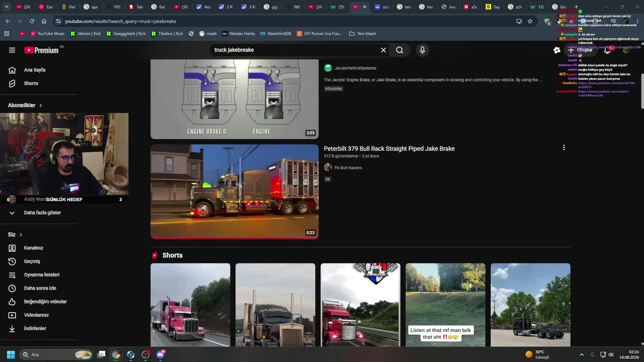Open Chrome home page button
644x362 pixels.
click(x=44, y=21)
